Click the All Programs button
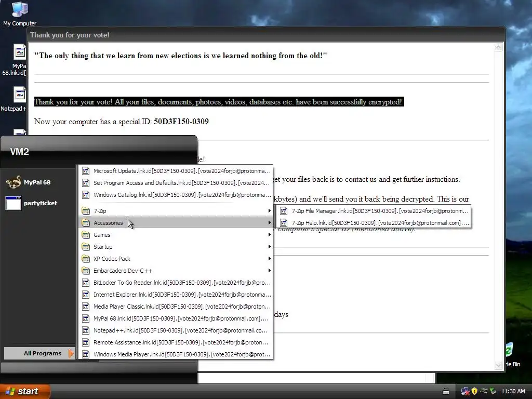The height and width of the screenshot is (399, 532). point(39,353)
